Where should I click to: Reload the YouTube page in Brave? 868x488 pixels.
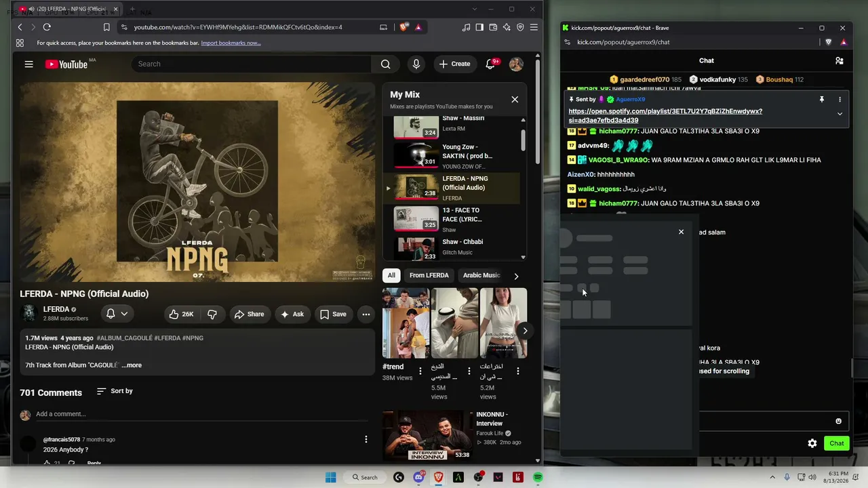[47, 27]
